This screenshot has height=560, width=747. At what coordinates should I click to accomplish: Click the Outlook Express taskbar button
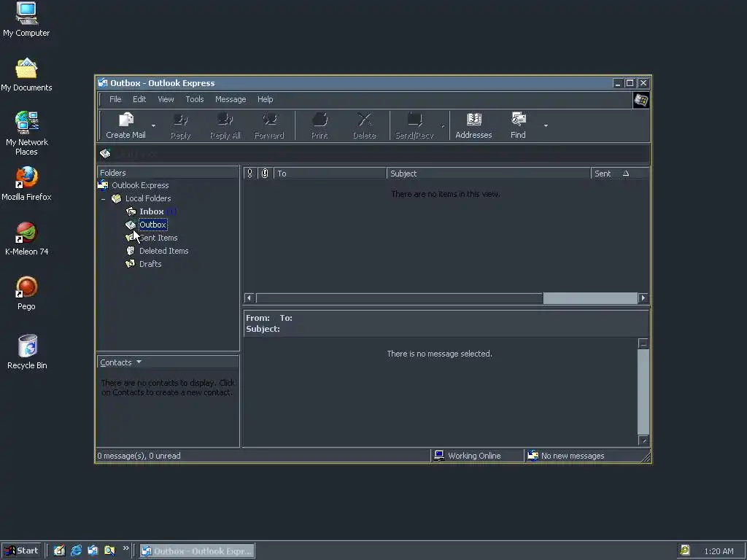[x=197, y=551]
